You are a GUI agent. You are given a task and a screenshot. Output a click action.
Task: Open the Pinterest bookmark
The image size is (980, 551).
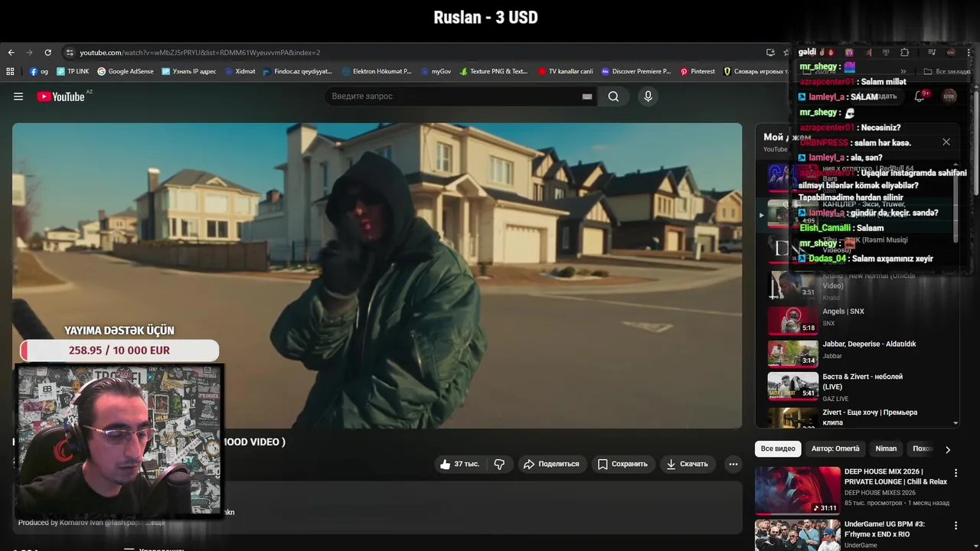pyautogui.click(x=697, y=71)
